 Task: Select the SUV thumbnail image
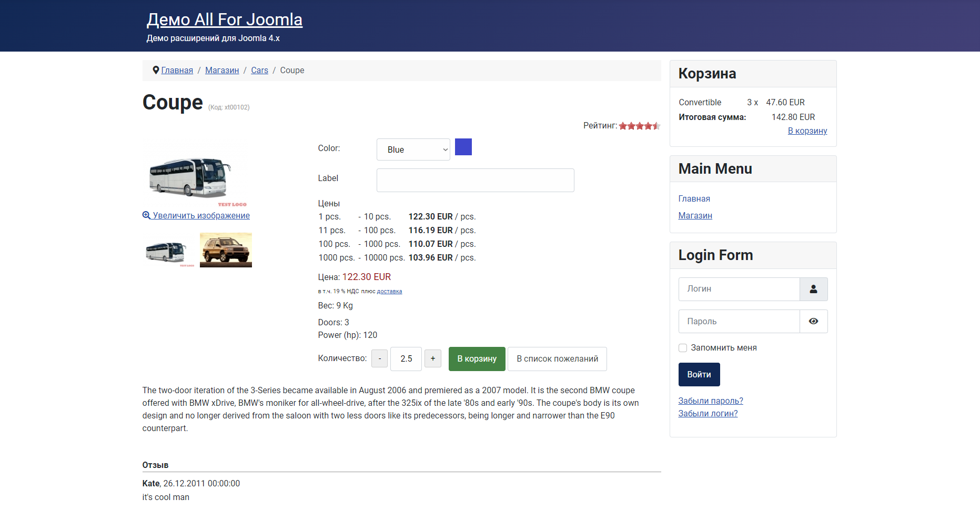pyautogui.click(x=226, y=250)
